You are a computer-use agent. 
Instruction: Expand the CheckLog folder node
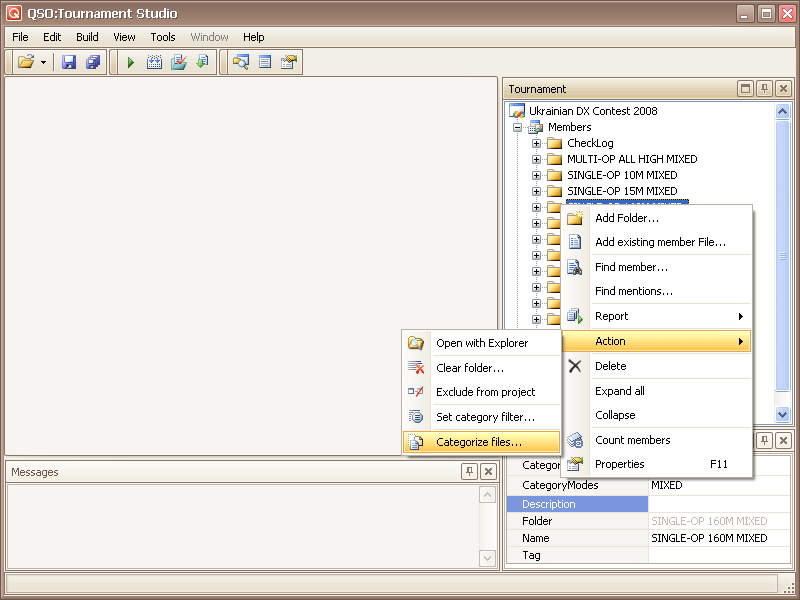pos(537,143)
